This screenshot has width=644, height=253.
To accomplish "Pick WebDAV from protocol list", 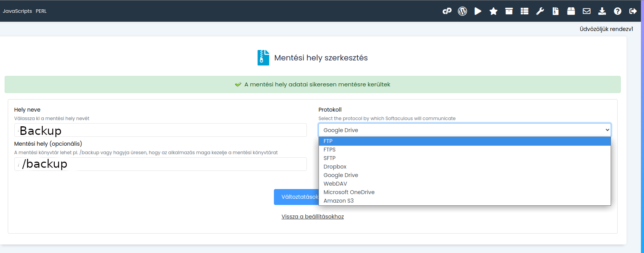I will click(465, 184).
